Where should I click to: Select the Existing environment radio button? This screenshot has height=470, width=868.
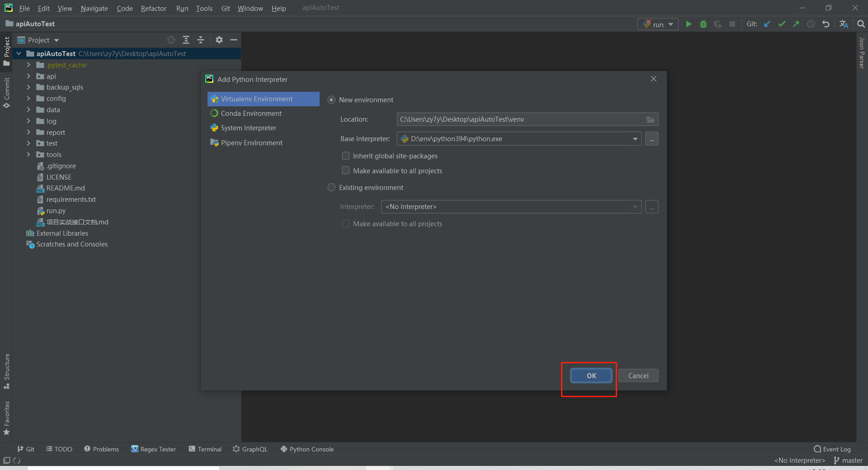click(331, 187)
